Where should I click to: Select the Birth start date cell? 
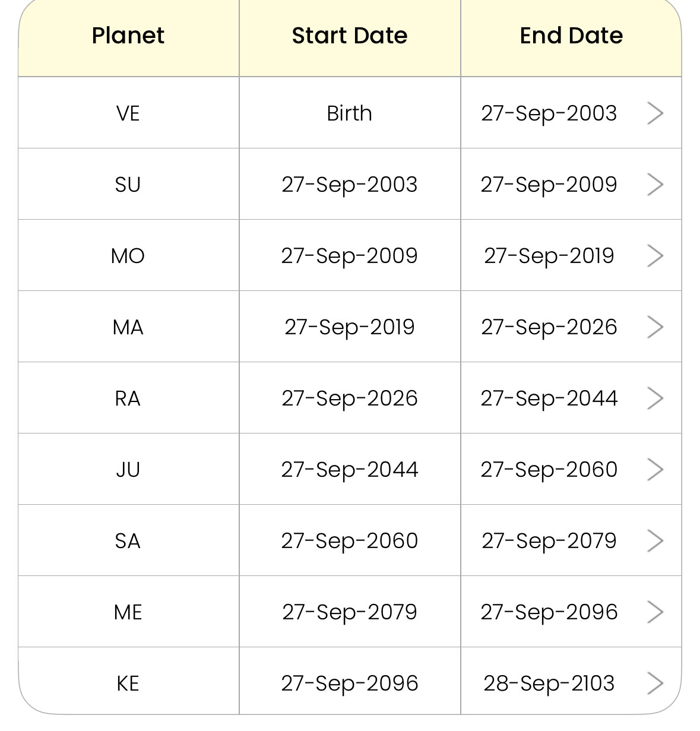point(350,113)
